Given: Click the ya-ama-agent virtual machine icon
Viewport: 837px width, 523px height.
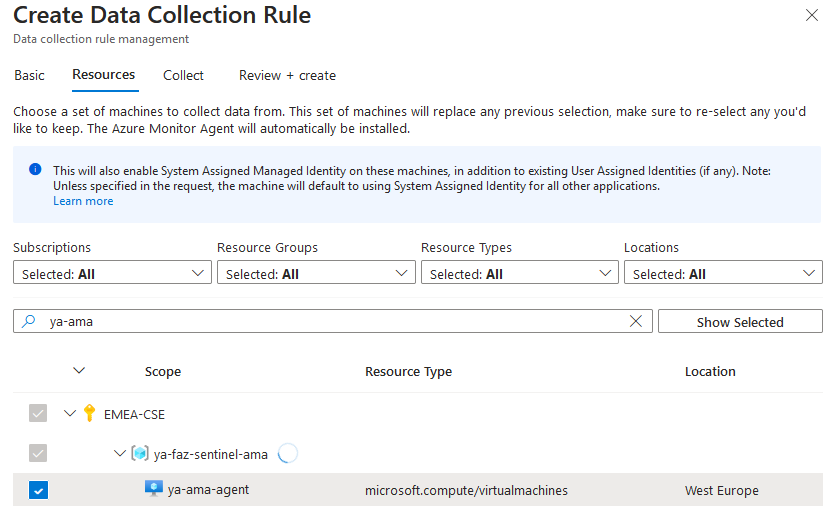Looking at the screenshot, I should point(154,490).
